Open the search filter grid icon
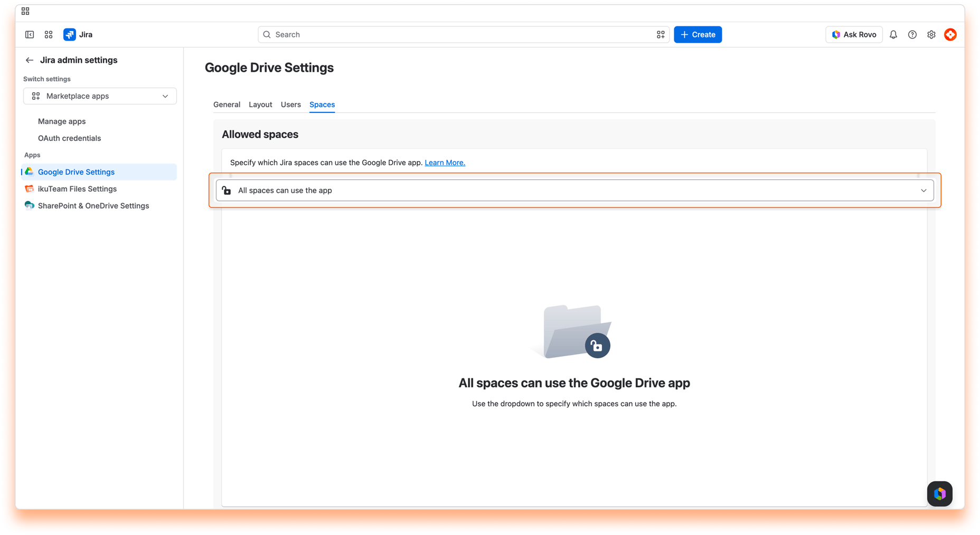Viewport: 980px width, 535px height. (661, 35)
